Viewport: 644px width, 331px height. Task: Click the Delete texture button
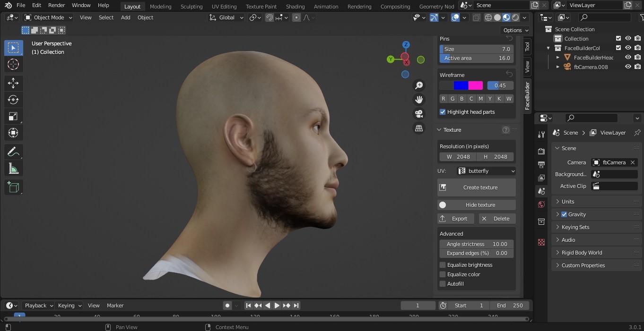[x=497, y=219]
